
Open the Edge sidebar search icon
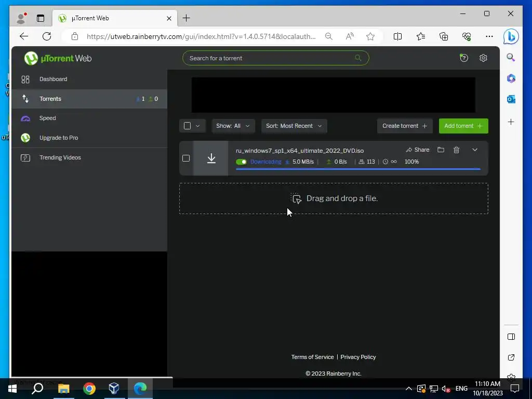coord(511,57)
